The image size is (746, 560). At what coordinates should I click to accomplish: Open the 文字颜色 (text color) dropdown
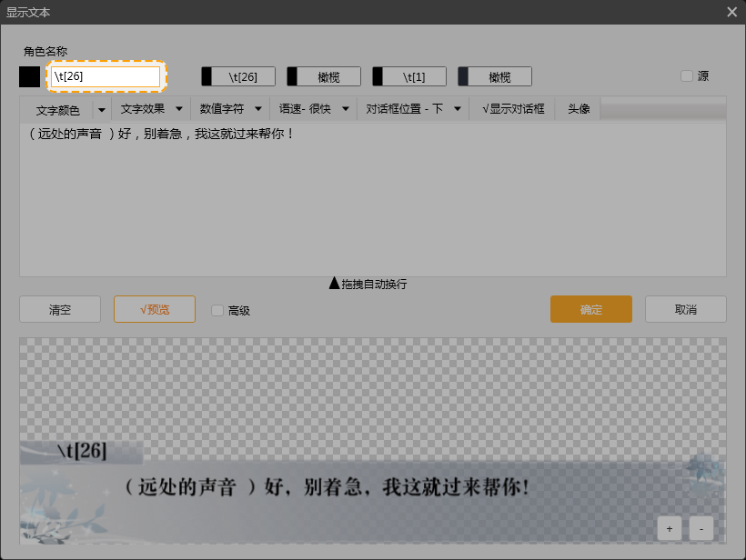65,108
